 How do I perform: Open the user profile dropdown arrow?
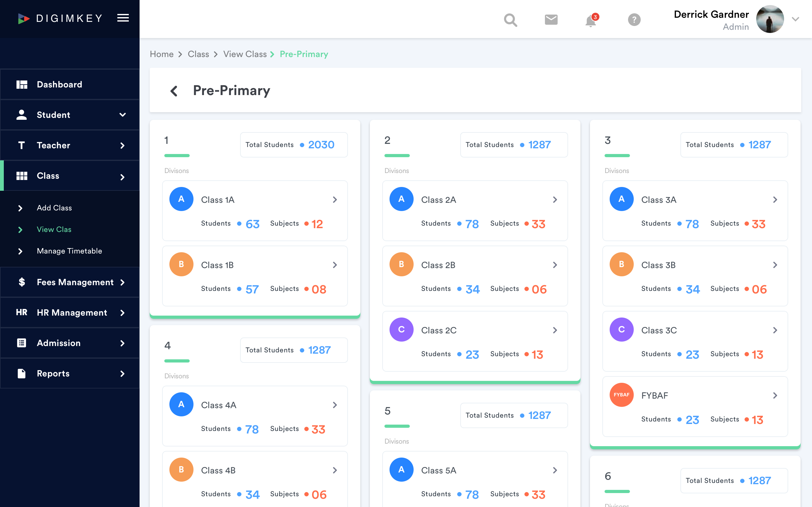pos(795,19)
